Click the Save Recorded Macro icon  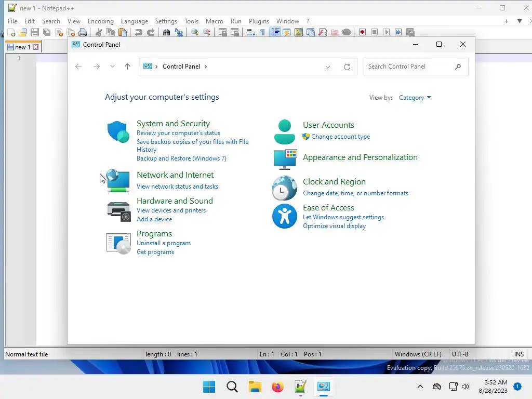pos(410,32)
